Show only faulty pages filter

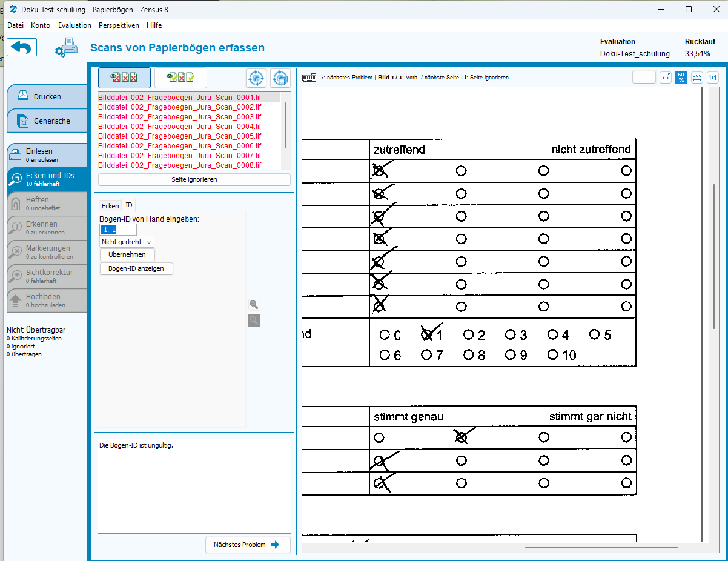[x=124, y=78]
